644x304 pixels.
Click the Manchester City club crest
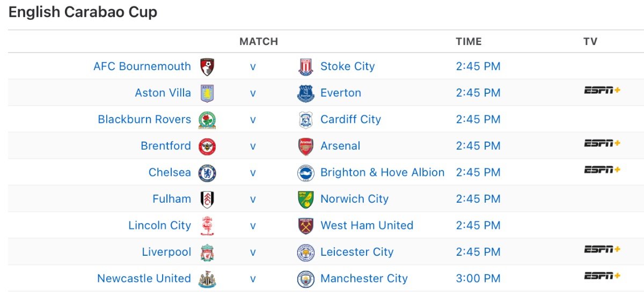click(x=305, y=279)
